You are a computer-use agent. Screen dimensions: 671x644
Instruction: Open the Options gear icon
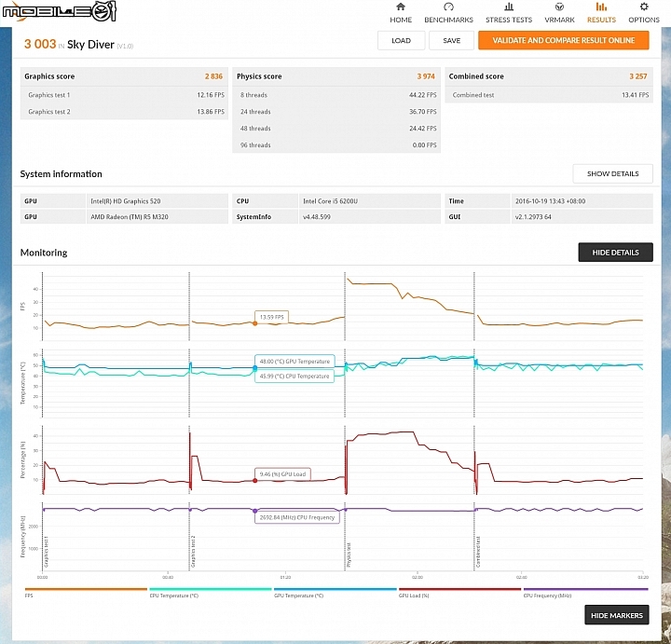coord(644,7)
